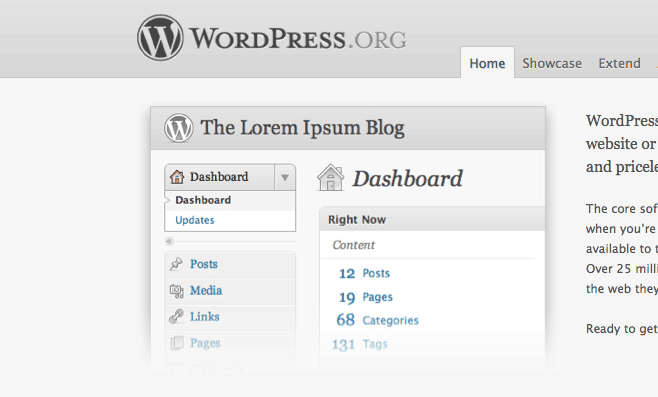Click the chain icon beside Links
This screenshot has width=658, height=397.
176,316
